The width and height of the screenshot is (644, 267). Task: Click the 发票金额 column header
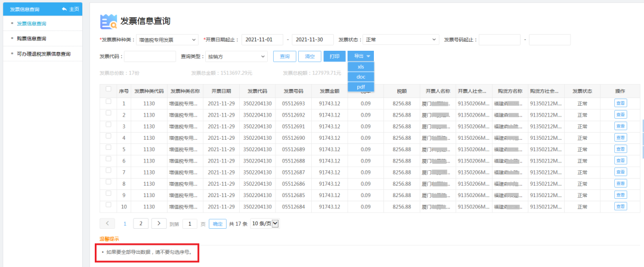pos(329,91)
